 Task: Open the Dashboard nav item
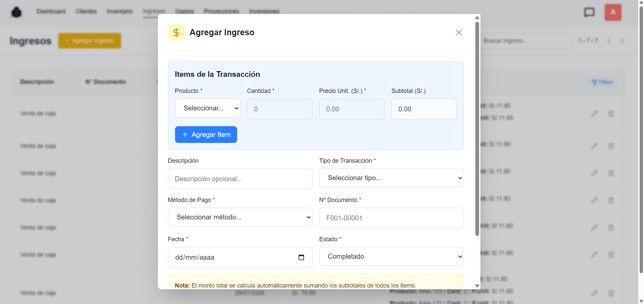click(51, 11)
